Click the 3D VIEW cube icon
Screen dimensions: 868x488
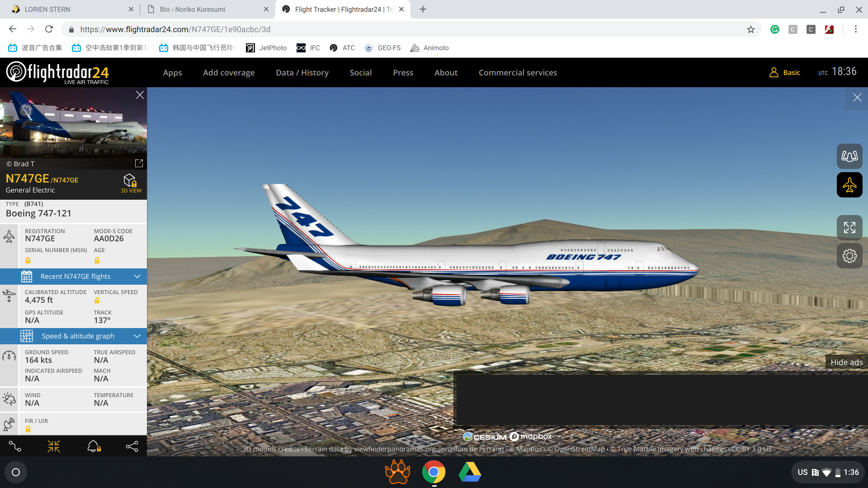click(130, 181)
